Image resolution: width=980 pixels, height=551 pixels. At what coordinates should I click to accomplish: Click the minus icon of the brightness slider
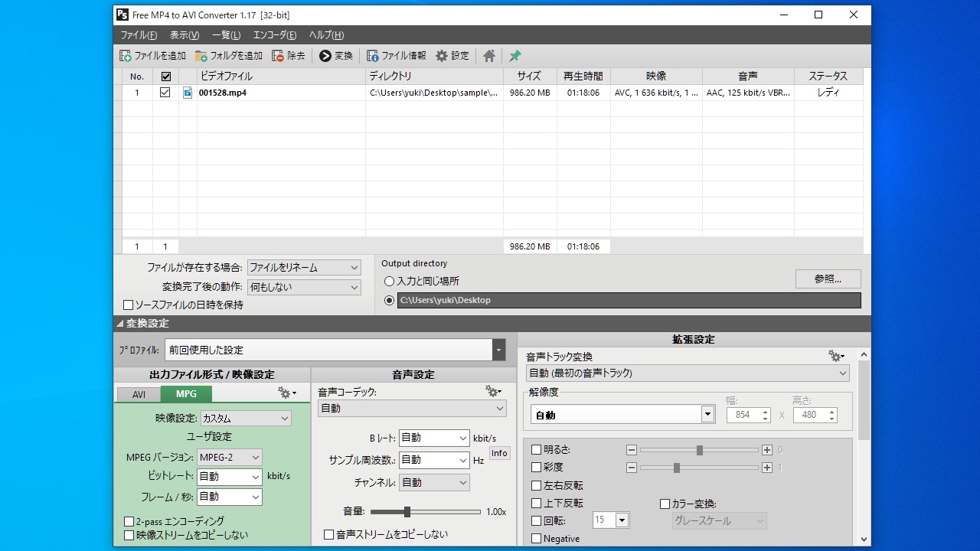tap(632, 450)
